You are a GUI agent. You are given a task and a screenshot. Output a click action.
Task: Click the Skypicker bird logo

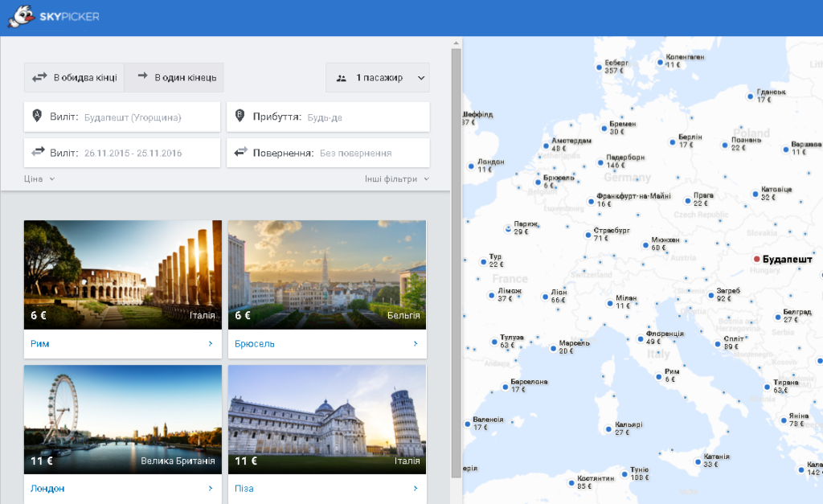[22, 16]
